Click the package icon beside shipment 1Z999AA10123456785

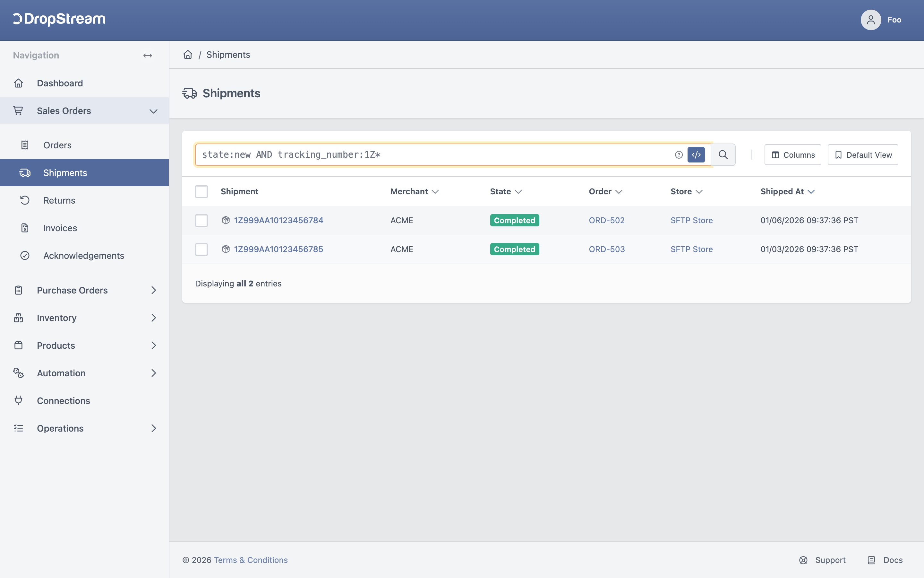click(226, 249)
